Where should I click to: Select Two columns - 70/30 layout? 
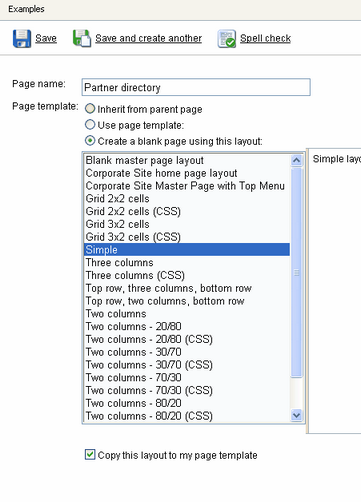click(x=187, y=377)
